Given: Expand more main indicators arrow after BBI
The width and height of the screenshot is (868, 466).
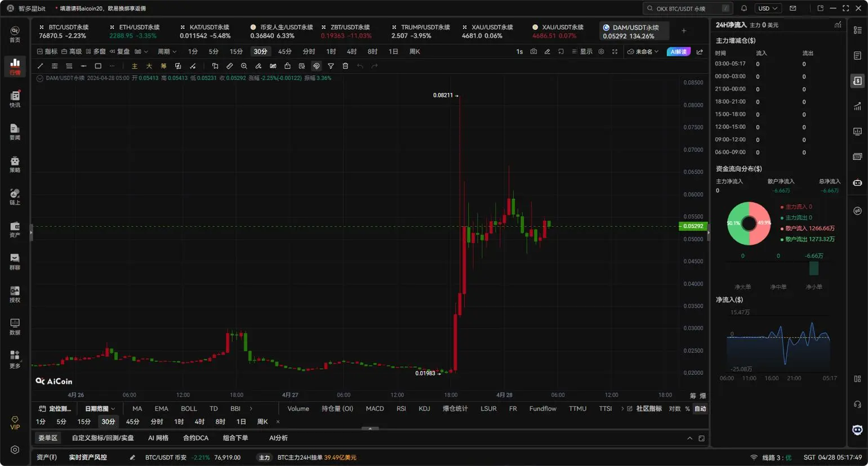Looking at the screenshot, I should coord(251,409).
